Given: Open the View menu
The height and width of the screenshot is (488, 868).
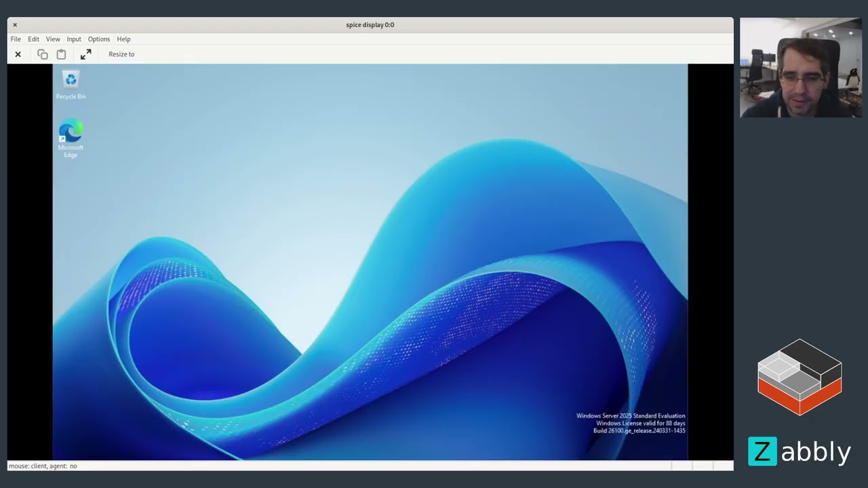Looking at the screenshot, I should pos(53,39).
